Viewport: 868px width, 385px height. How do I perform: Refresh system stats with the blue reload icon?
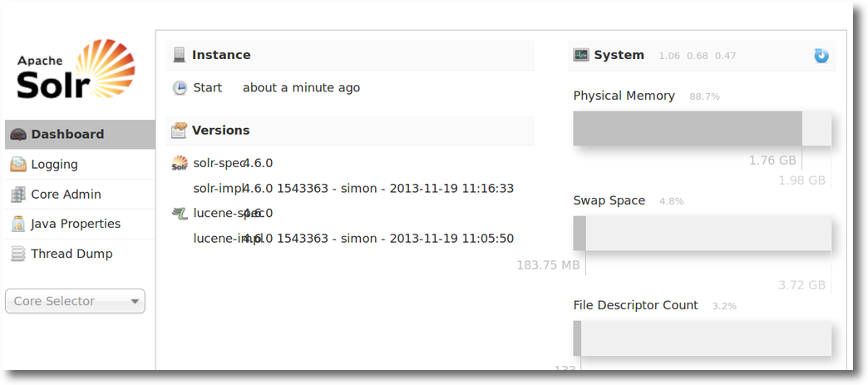(x=821, y=56)
